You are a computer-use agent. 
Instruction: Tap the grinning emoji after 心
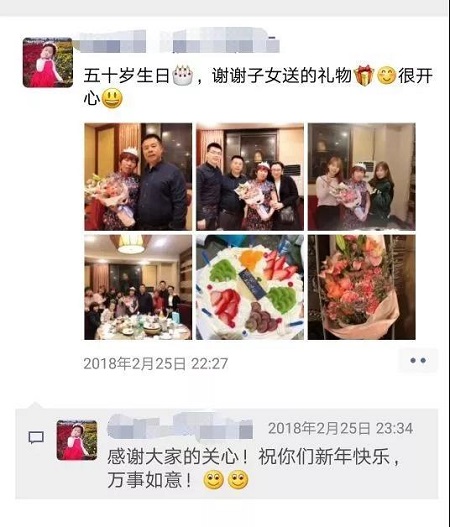pos(112,99)
